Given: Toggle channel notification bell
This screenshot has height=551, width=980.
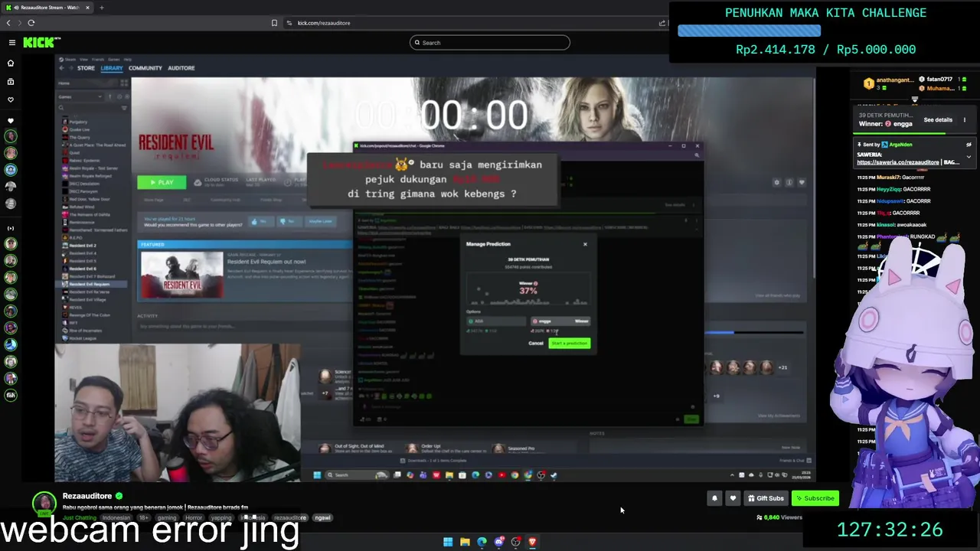Looking at the screenshot, I should point(714,498).
